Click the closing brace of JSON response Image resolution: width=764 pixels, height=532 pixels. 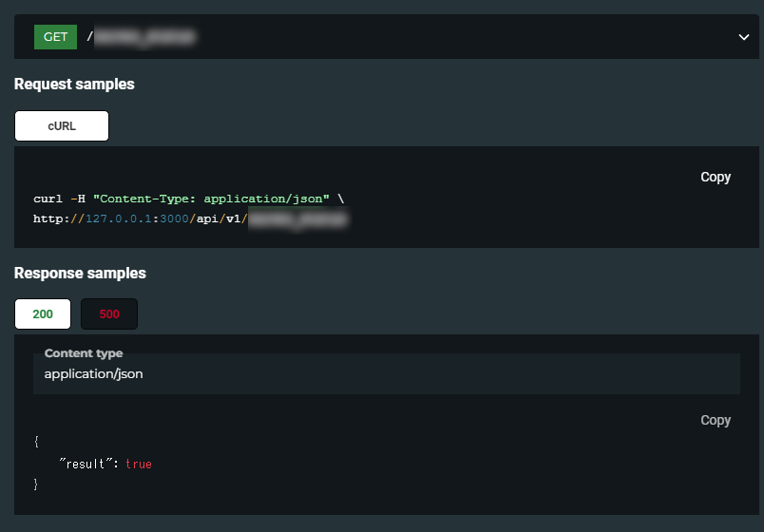tap(36, 484)
